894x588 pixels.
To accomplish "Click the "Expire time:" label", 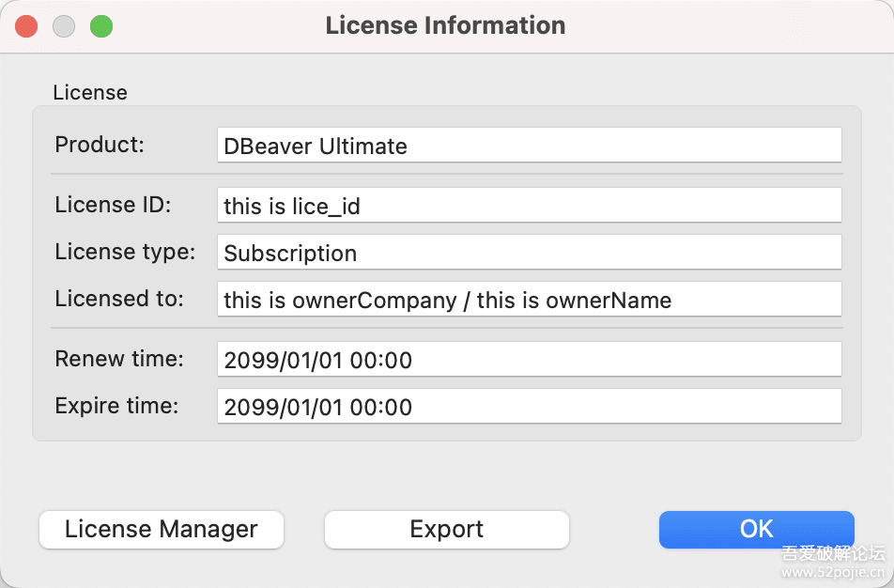I will 116,406.
